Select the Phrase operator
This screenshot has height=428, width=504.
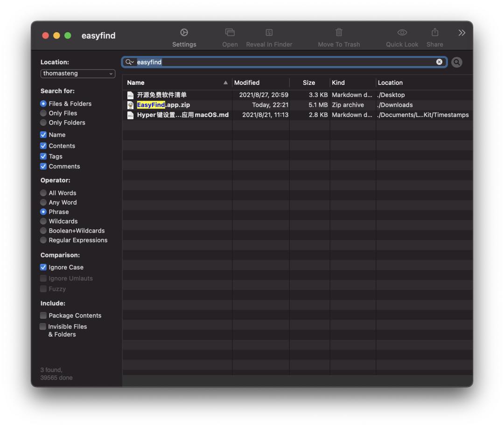pos(43,212)
